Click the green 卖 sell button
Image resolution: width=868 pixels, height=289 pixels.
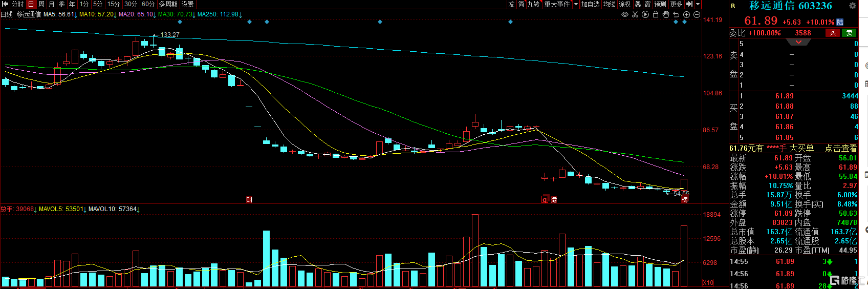[849, 33]
